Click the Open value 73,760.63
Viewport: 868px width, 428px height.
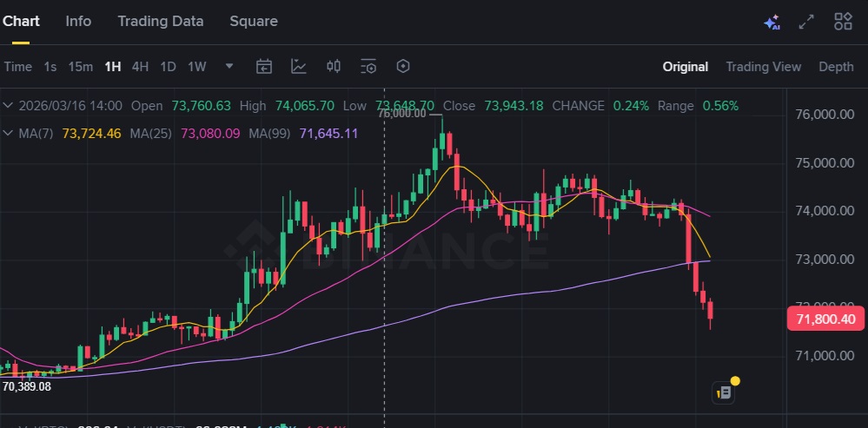tap(201, 106)
